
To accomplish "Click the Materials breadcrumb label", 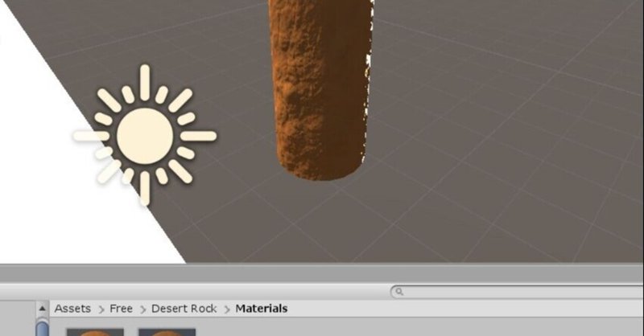I will pyautogui.click(x=261, y=309).
